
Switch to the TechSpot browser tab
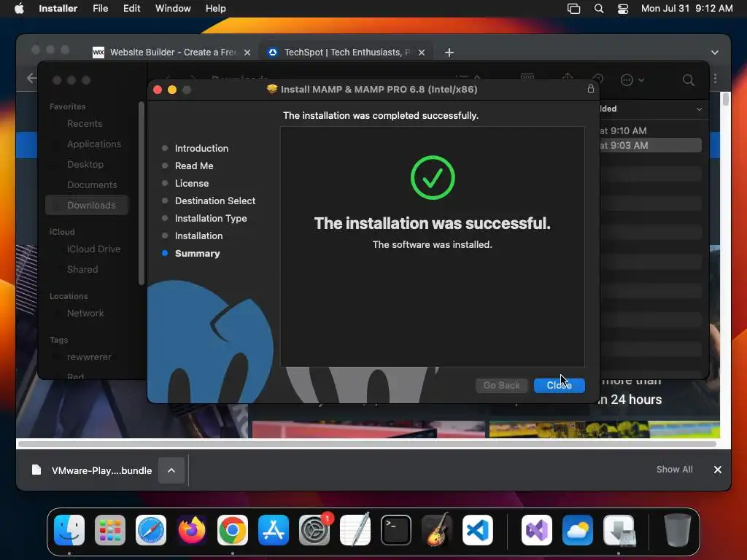345,52
